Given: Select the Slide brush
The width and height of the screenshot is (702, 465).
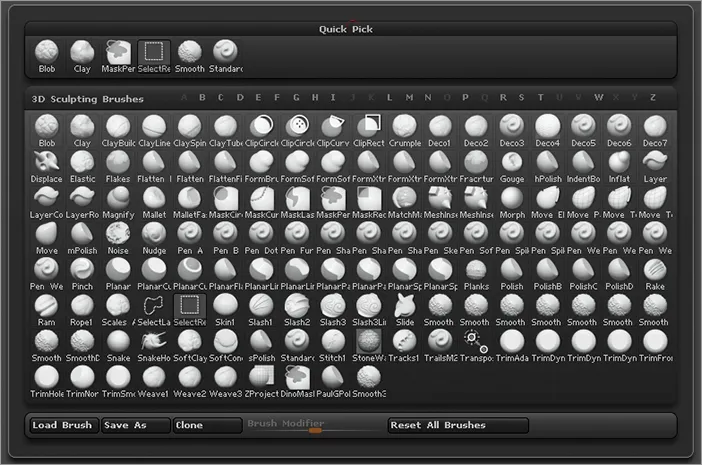Looking at the screenshot, I should [404, 308].
